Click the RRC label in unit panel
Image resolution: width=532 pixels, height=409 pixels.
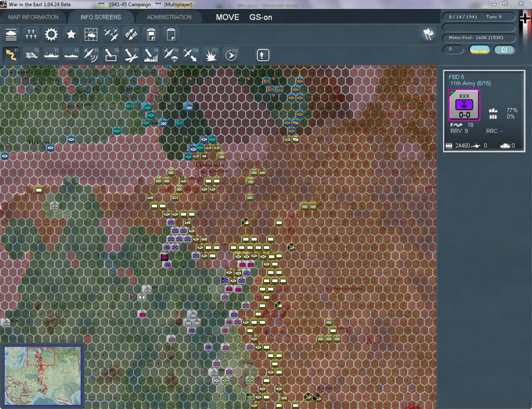pyautogui.click(x=491, y=131)
